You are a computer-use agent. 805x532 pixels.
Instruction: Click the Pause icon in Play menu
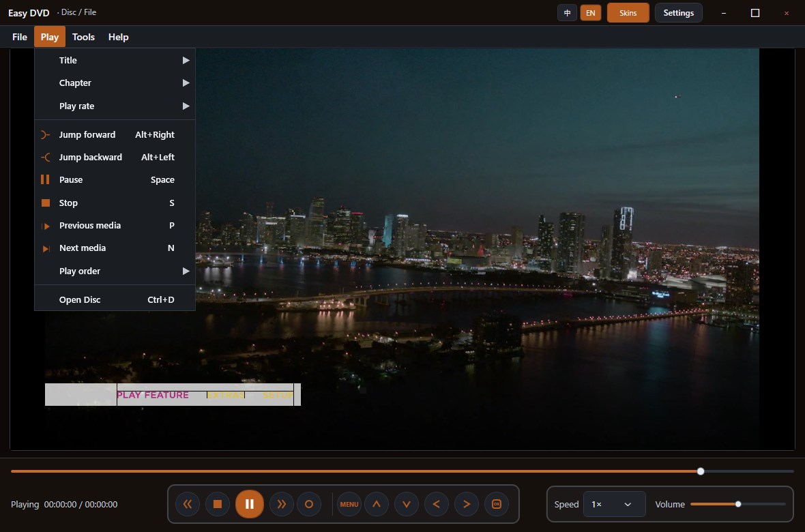click(45, 180)
